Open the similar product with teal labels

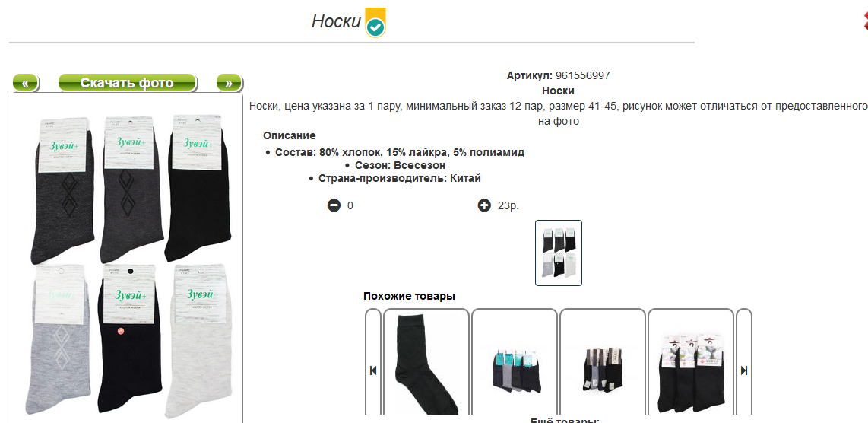pos(515,361)
